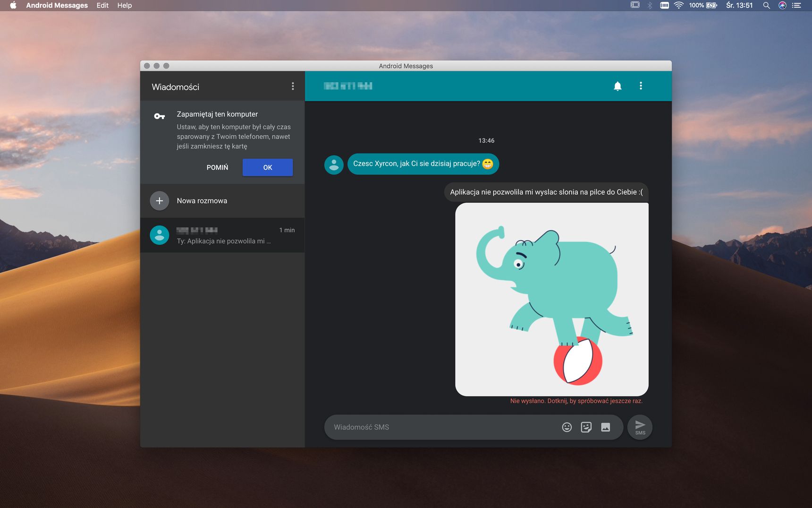Screen dimensions: 812x508
Task: Open the Edit menu in menu bar
Action: click(x=102, y=5)
